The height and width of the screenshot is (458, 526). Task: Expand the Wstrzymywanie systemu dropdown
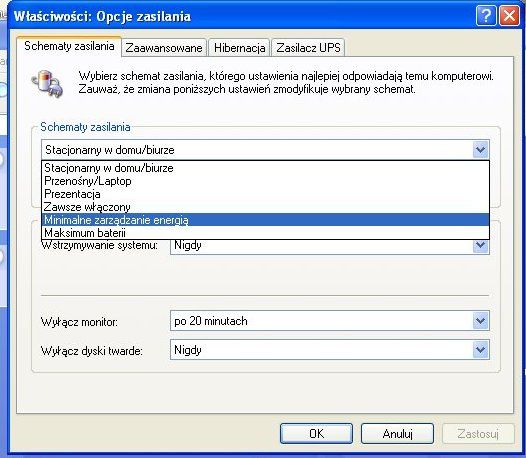point(481,246)
